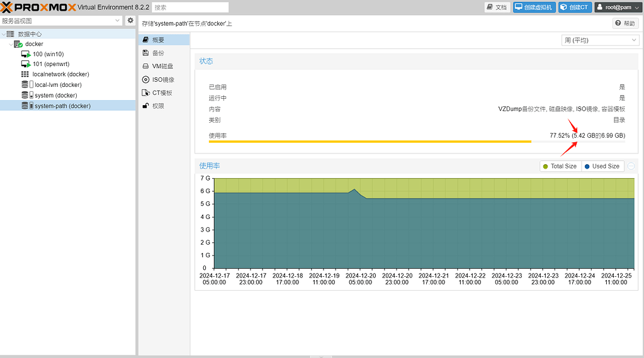Click the green Total Size color dot
This screenshot has height=358, width=644.
pos(545,166)
